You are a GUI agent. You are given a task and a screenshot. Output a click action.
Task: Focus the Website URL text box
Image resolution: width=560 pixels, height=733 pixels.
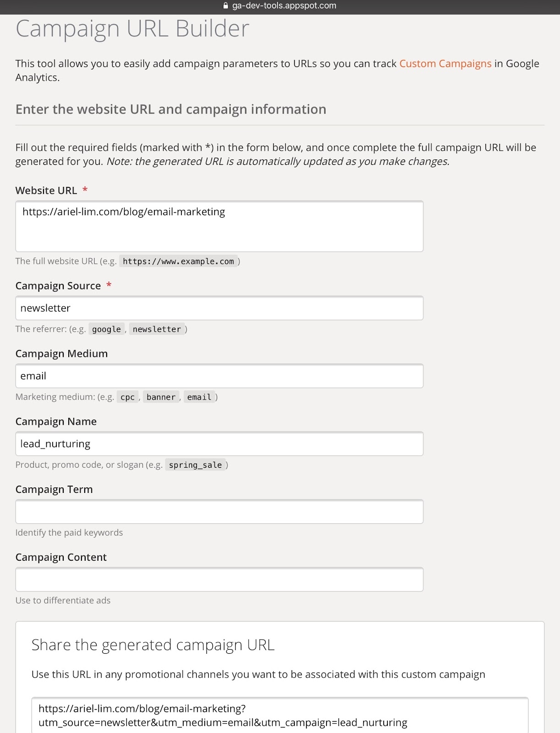219,226
